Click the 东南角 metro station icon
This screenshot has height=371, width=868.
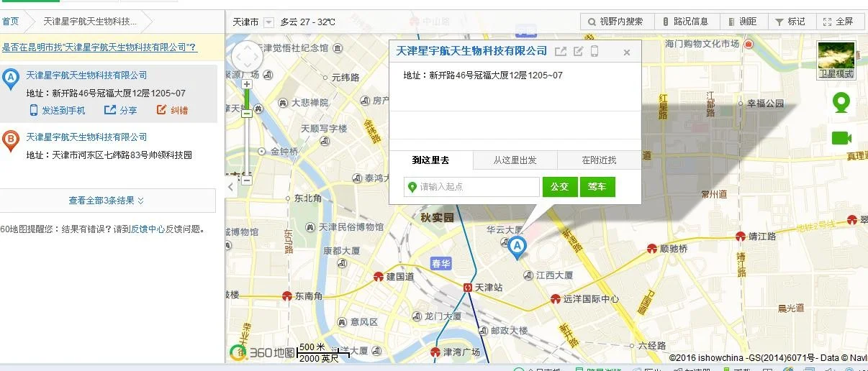point(286,296)
